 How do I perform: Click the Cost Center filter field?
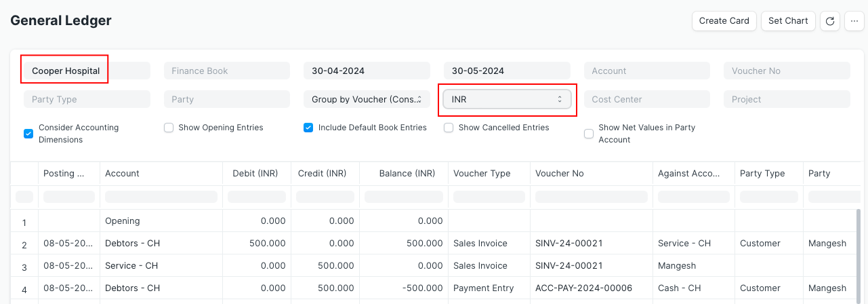[646, 99]
